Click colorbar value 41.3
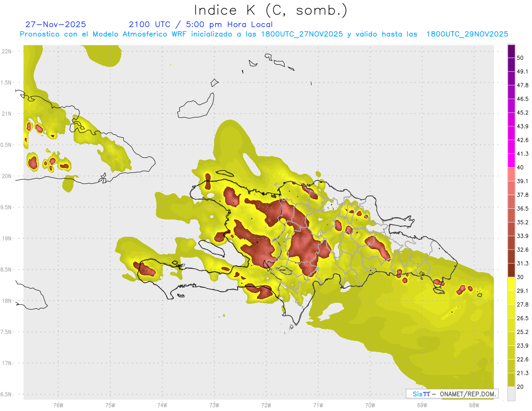Image resolution: width=532 pixels, height=411 pixels. (x=523, y=154)
